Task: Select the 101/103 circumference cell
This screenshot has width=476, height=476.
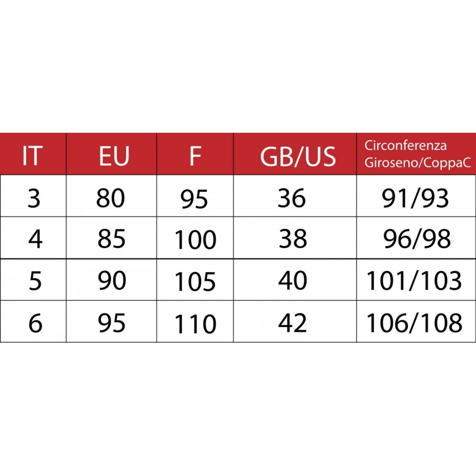Action: coord(414,281)
